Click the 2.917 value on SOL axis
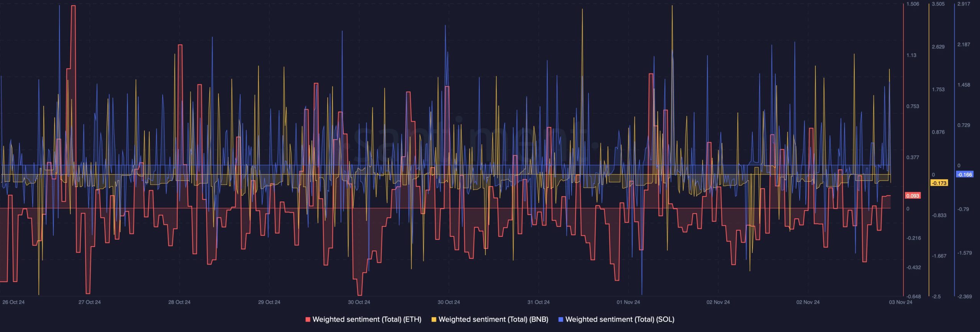 click(964, 4)
